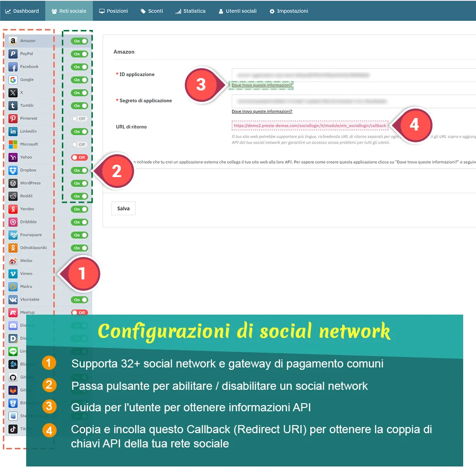Select the Weibo icon
Screen dimensions: 476x476
(13, 261)
